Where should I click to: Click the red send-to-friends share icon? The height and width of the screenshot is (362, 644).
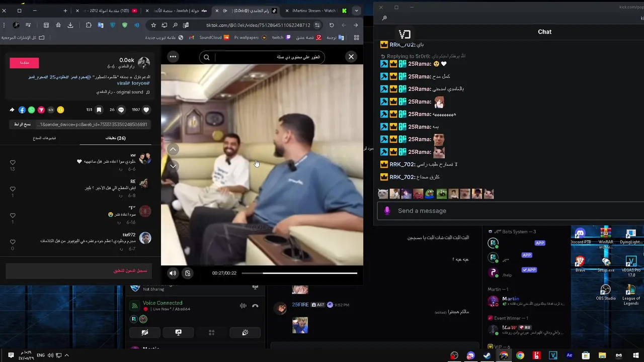[x=41, y=110]
